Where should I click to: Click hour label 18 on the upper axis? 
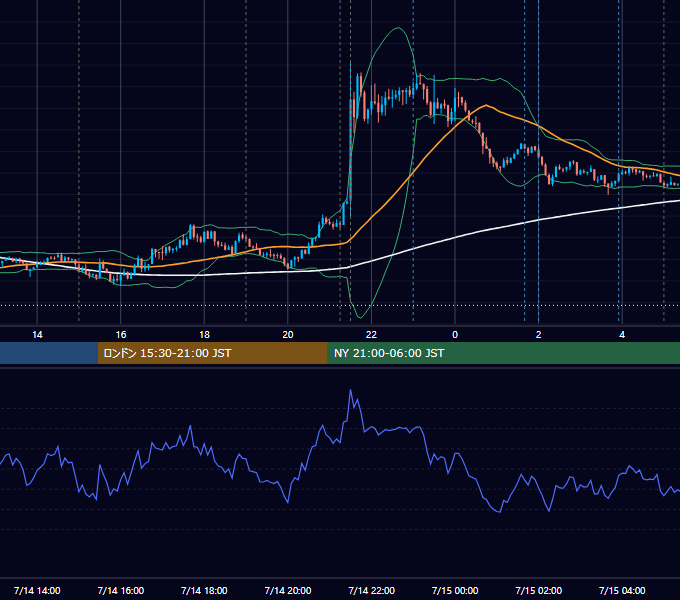coord(204,335)
